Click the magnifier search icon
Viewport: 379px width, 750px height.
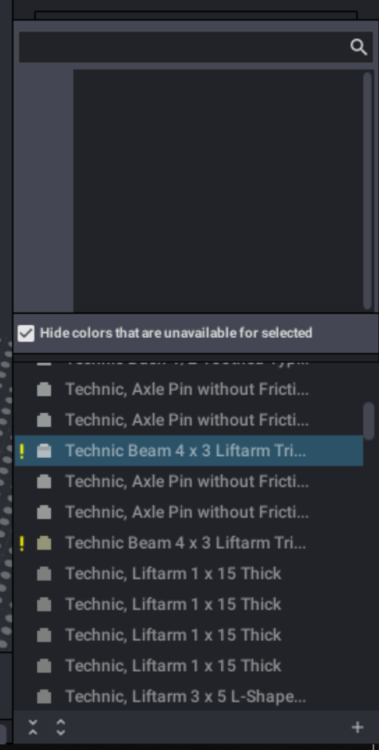[x=358, y=47]
